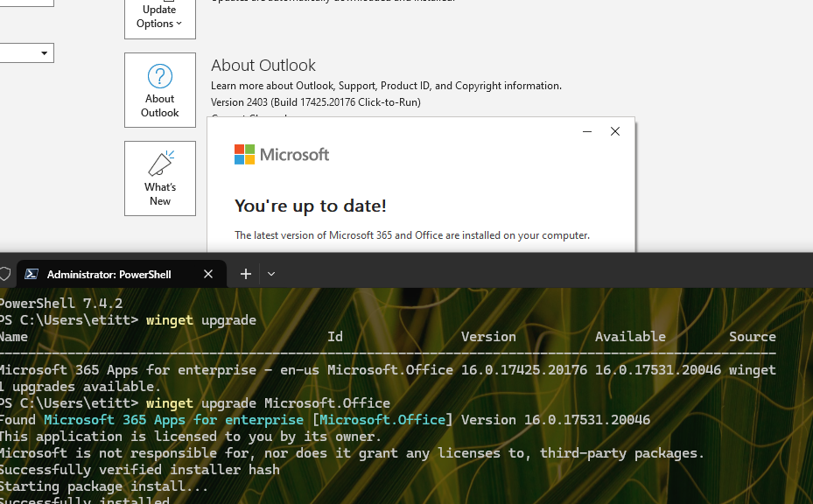Click the What's New megaphone button

click(x=159, y=178)
